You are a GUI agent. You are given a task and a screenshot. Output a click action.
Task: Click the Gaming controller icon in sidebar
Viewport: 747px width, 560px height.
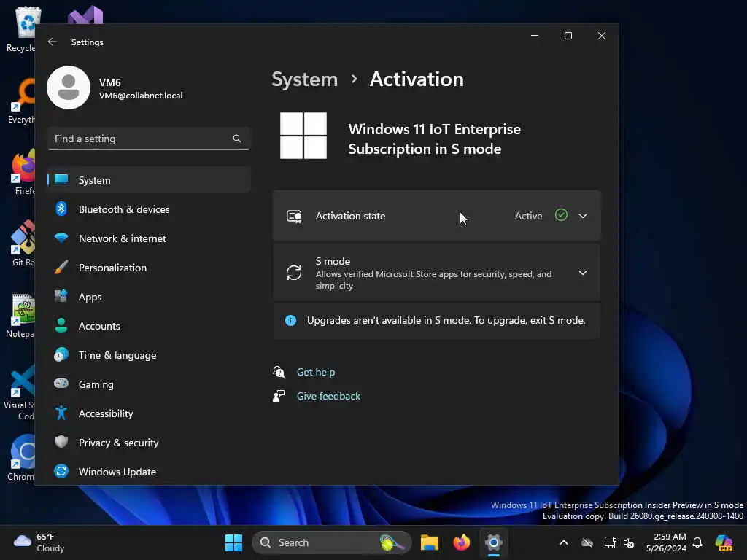point(61,384)
